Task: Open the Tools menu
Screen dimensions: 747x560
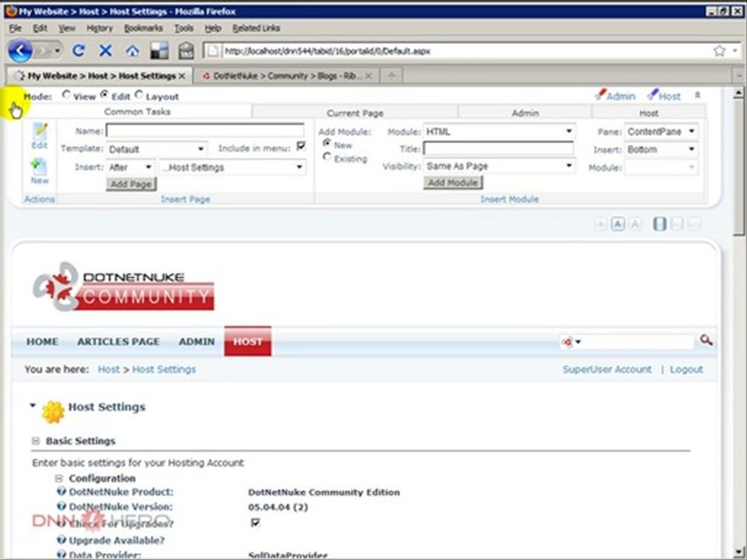Action: point(184,28)
